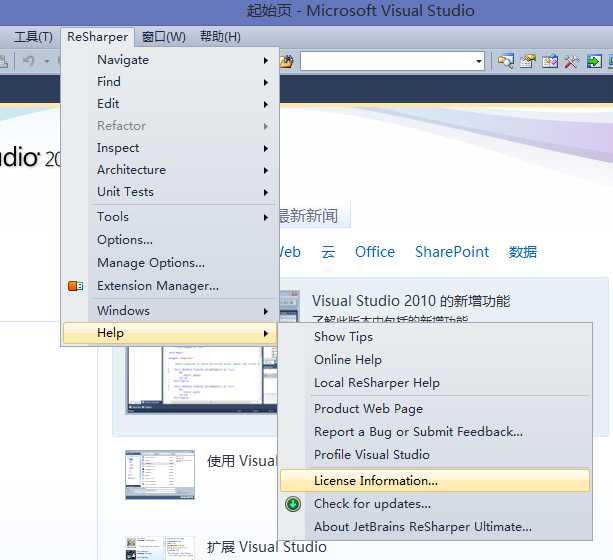Open Product Web Page
The image size is (613, 560).
[x=435, y=409]
